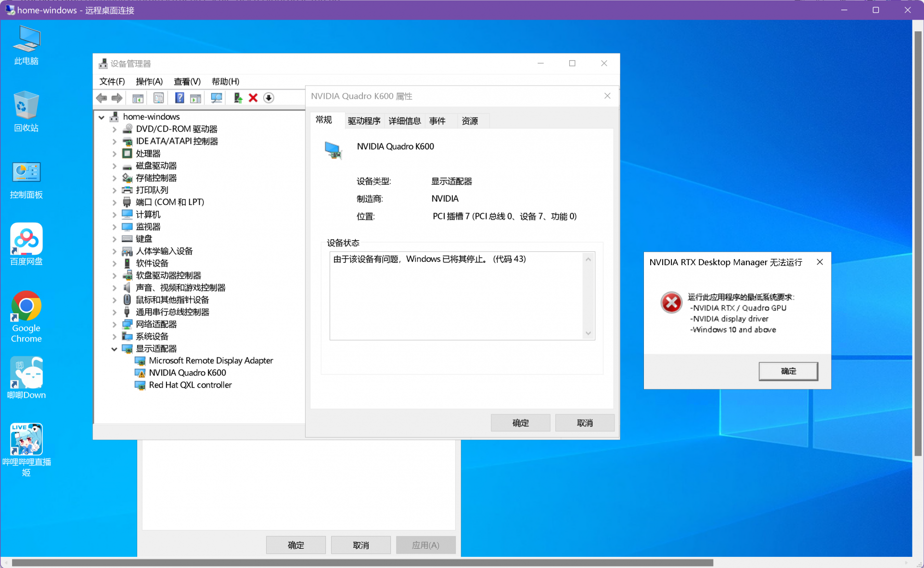Open the 唧唧Down desktop shortcut

pyautogui.click(x=26, y=378)
